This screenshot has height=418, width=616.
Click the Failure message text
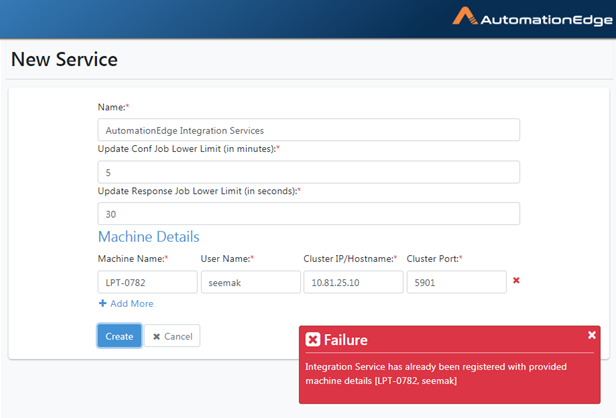pos(436,374)
